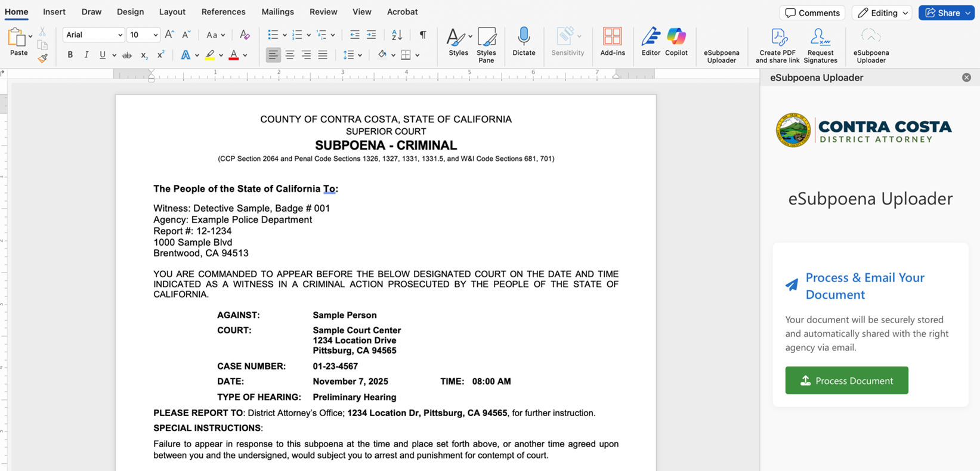Increase font size with the larger A icon
The height and width of the screenshot is (471, 980).
tap(169, 35)
